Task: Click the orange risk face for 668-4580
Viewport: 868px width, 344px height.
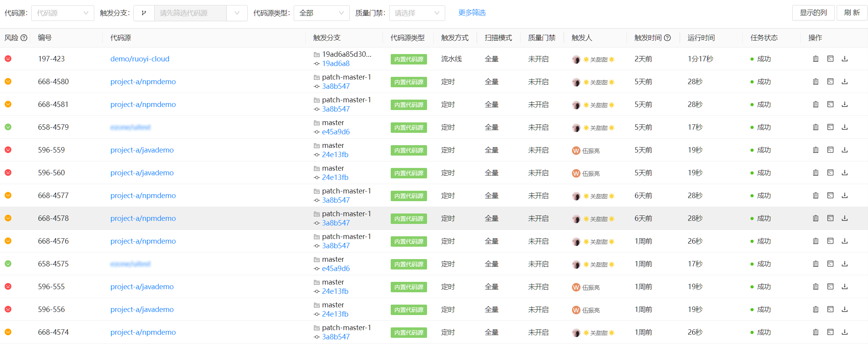Action: point(8,81)
